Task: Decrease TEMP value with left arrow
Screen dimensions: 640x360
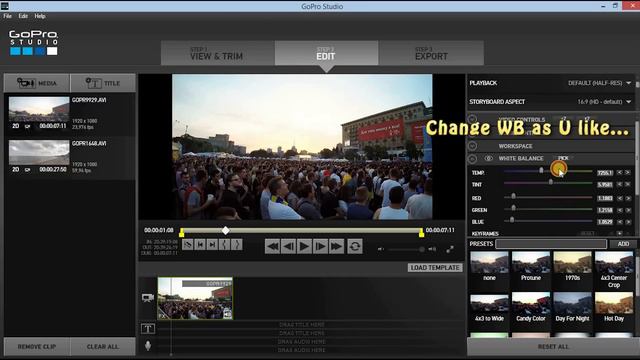Action: (x=620, y=173)
